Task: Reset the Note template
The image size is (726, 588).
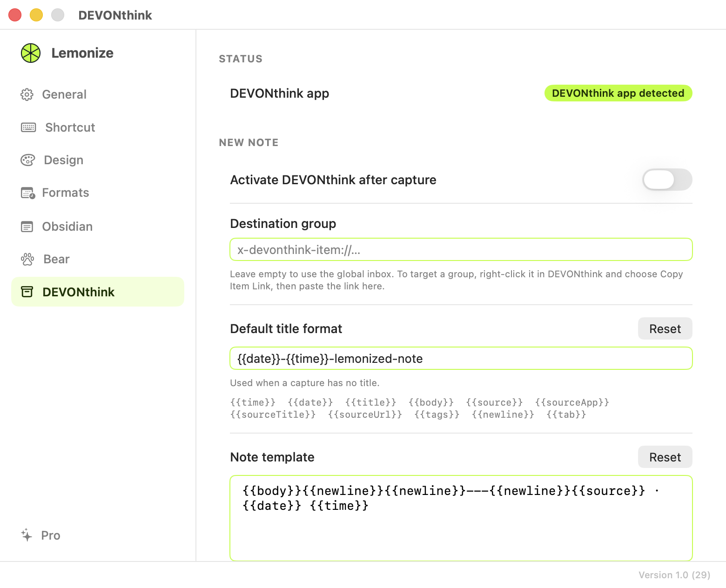Action: tap(665, 457)
